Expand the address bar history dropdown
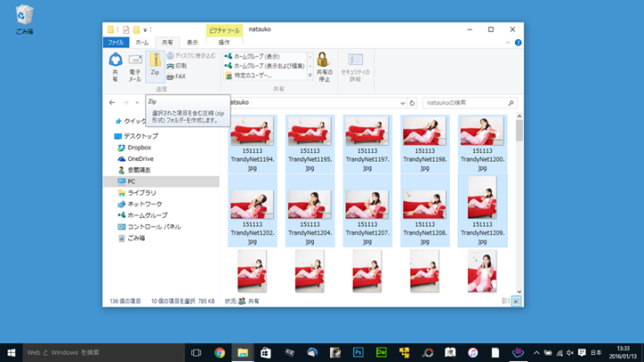 pyautogui.click(x=402, y=103)
